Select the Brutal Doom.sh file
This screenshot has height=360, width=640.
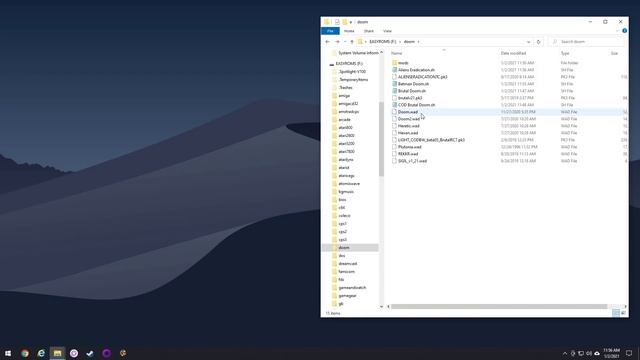pyautogui.click(x=412, y=91)
